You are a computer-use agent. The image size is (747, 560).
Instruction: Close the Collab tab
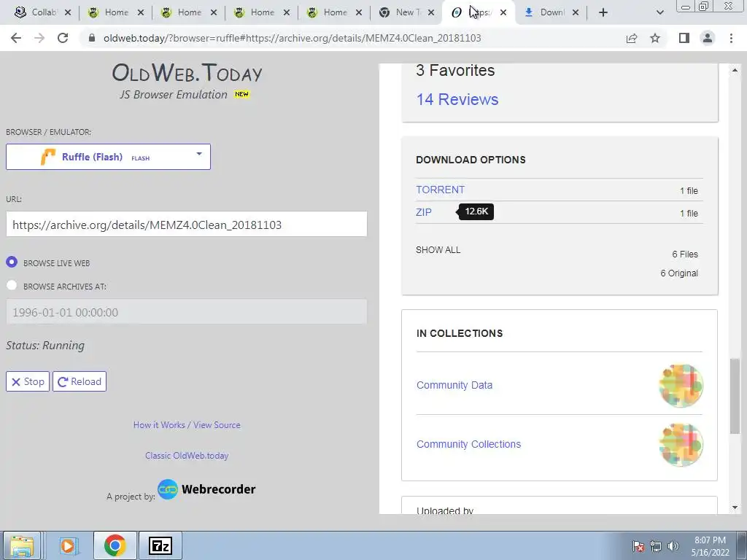click(68, 13)
